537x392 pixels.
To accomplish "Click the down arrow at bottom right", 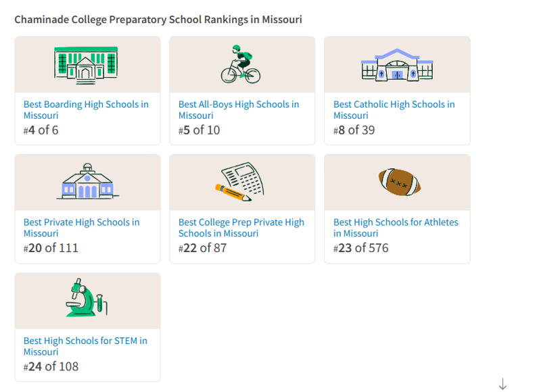I will [503, 385].
